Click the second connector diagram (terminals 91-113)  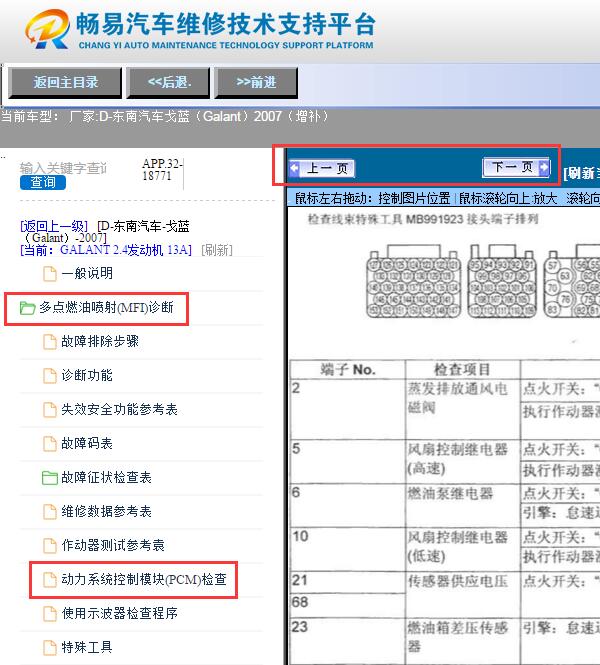pyautogui.click(x=502, y=281)
